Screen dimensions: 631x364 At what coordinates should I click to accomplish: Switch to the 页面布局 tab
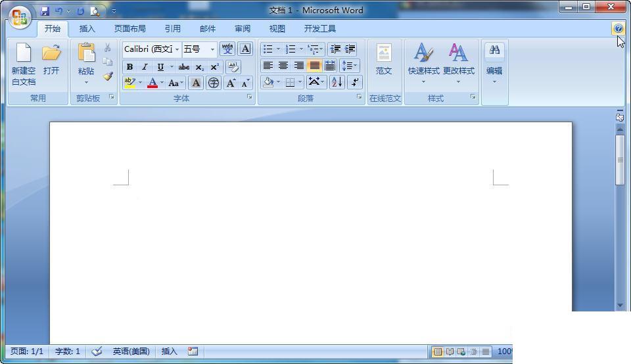pyautogui.click(x=129, y=28)
